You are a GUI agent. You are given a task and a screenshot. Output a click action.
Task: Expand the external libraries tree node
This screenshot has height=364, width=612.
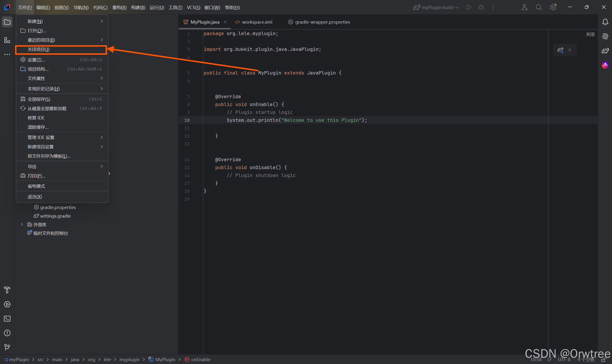pyautogui.click(x=22, y=225)
